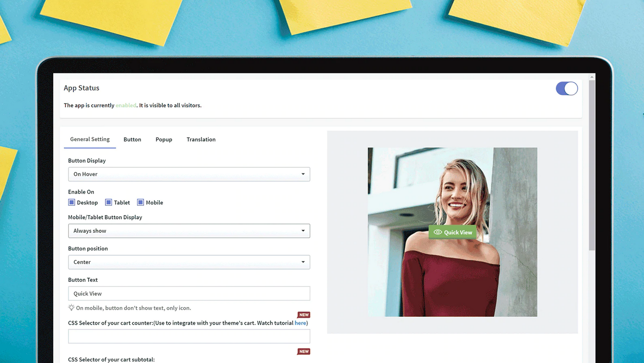
Task: Uncheck the Mobile checkbox
Action: tap(141, 202)
